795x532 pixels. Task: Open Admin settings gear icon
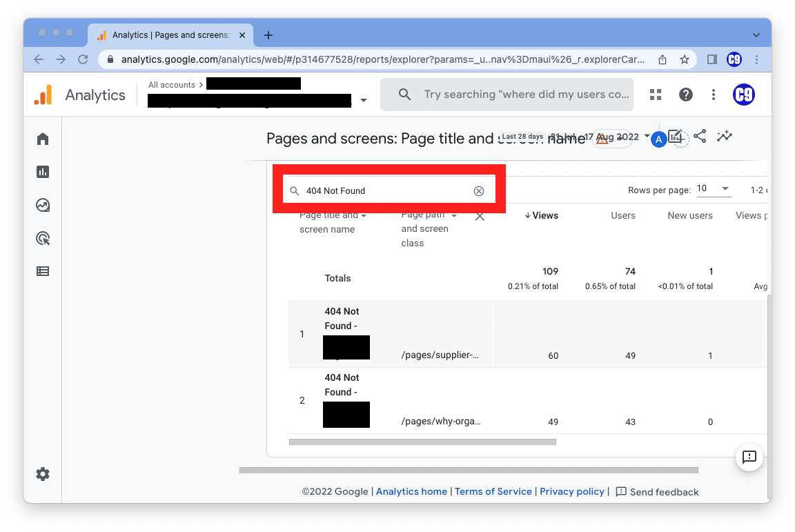pyautogui.click(x=43, y=474)
